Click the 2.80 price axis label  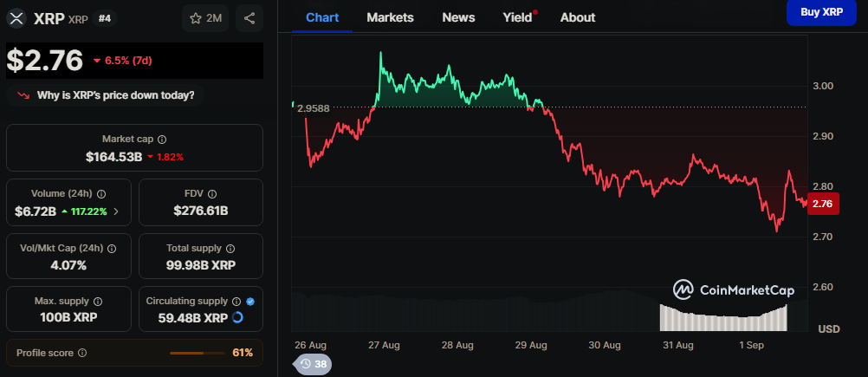pyautogui.click(x=823, y=186)
